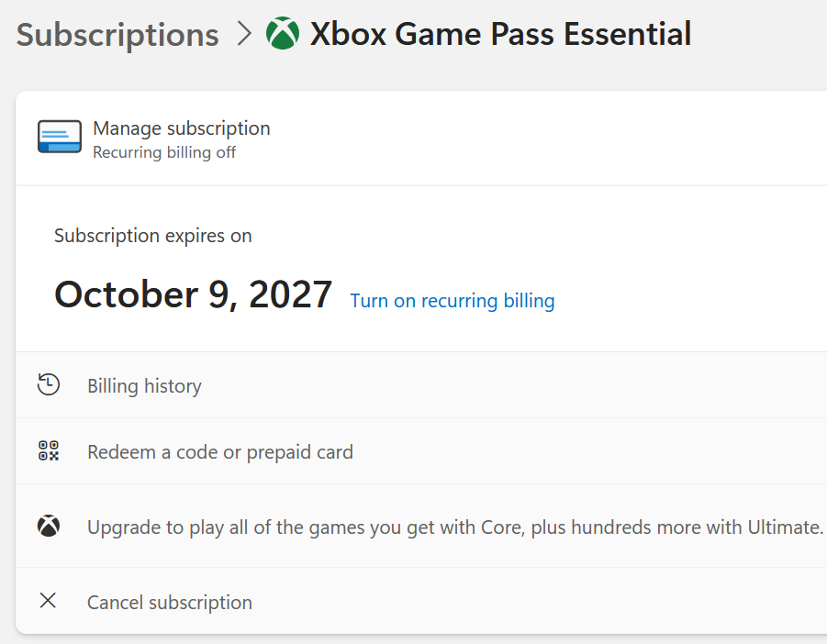The height and width of the screenshot is (644, 827).
Task: Click the Manage subscription card icon
Action: (60, 137)
